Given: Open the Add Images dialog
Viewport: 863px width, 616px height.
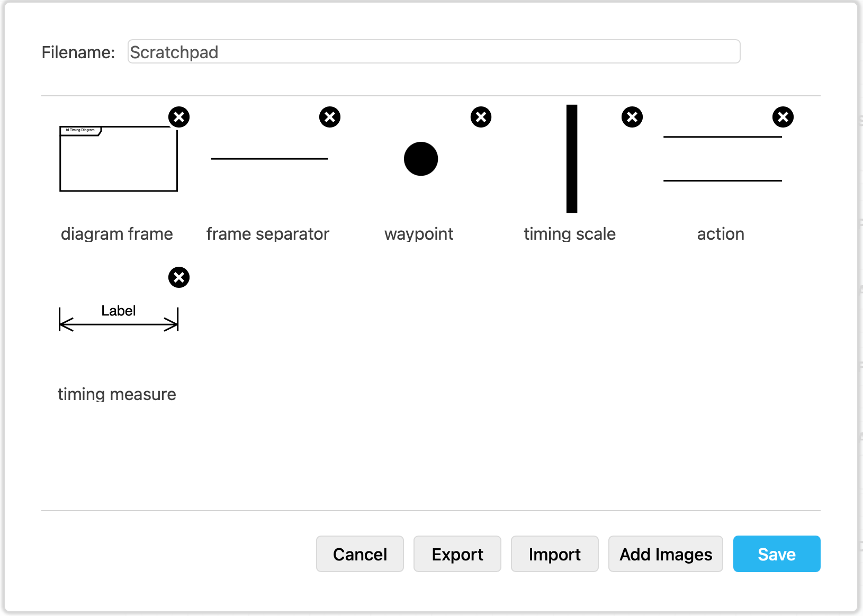Looking at the screenshot, I should click(666, 554).
